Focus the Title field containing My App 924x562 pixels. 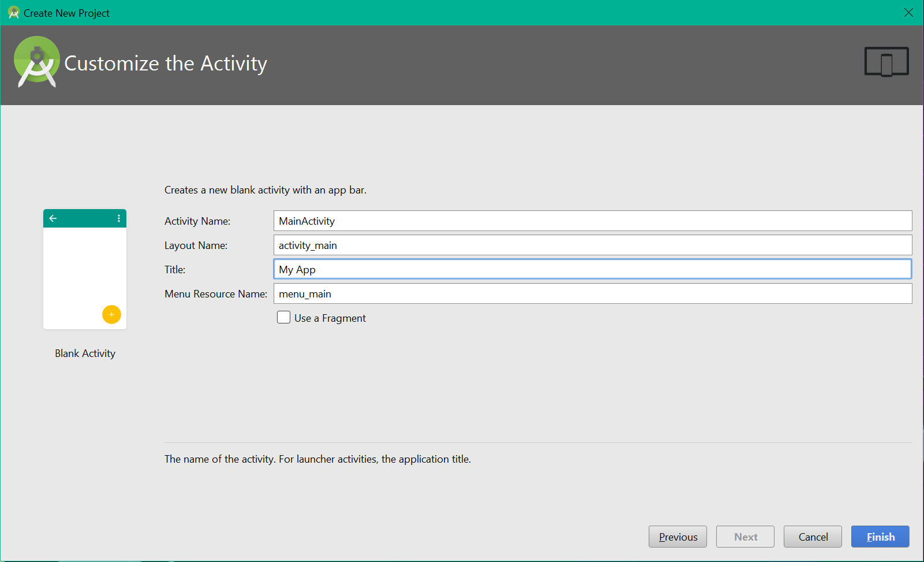point(592,270)
